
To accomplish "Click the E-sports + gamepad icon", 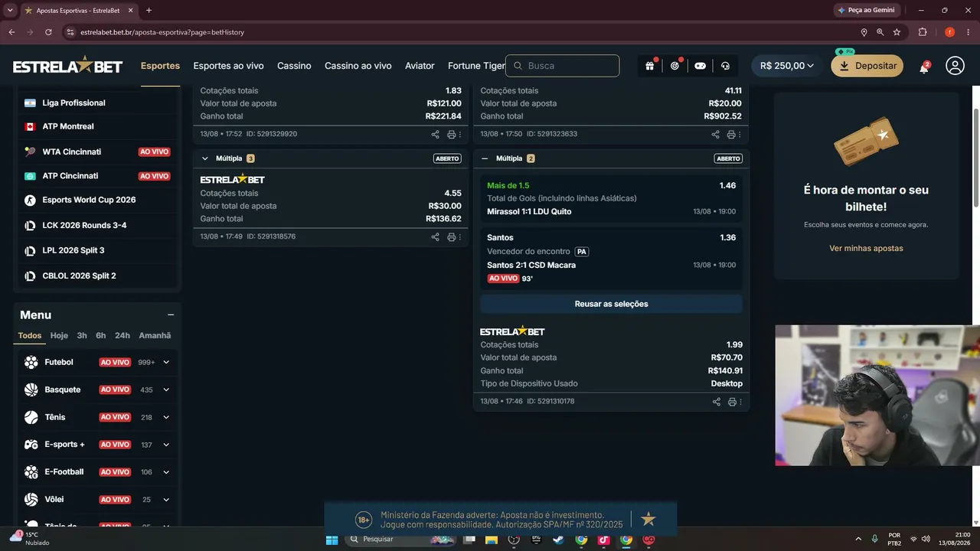I will 31,445.
